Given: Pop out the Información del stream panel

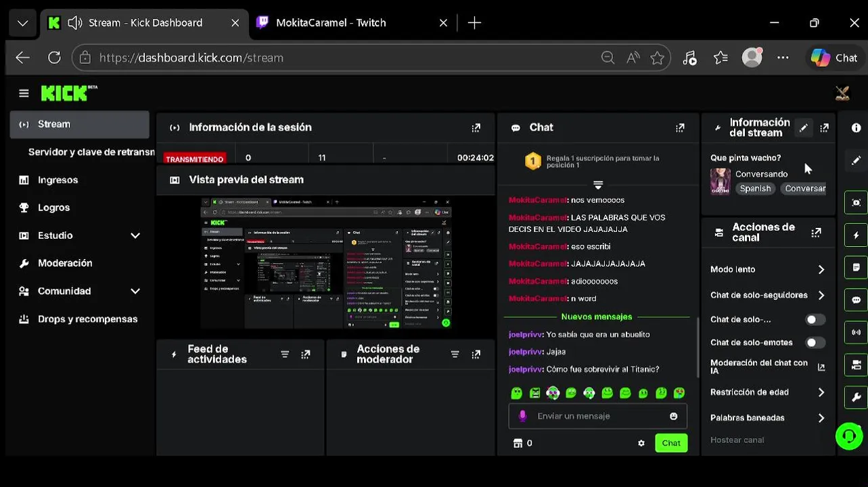Looking at the screenshot, I should tap(825, 128).
